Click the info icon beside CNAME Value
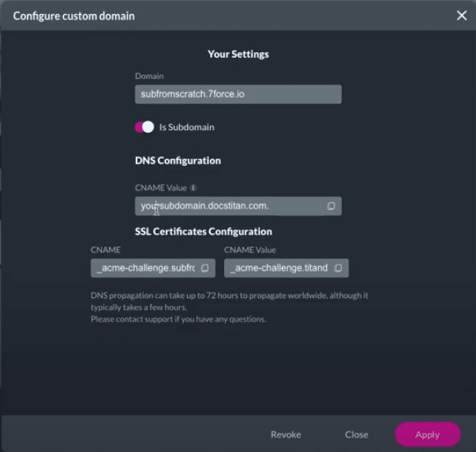 [193, 188]
